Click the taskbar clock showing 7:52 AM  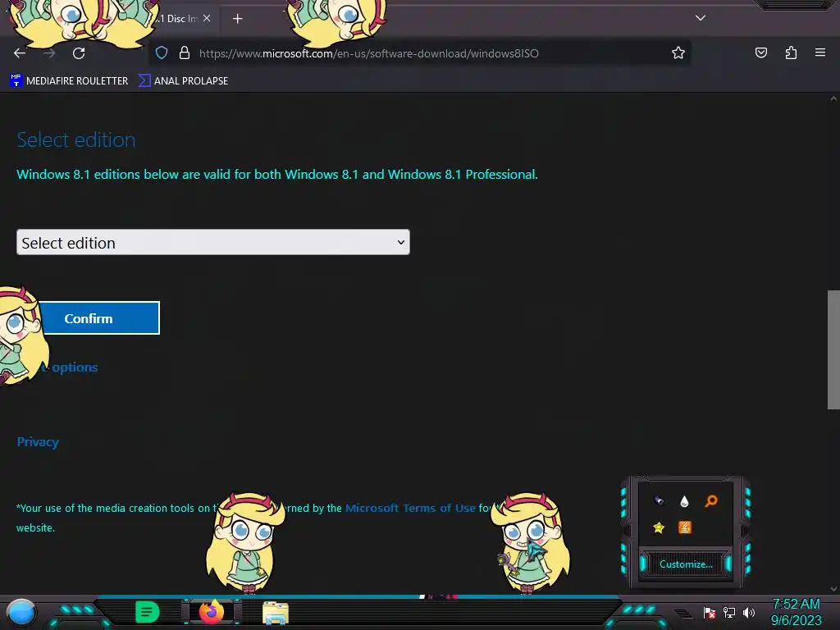tap(796, 612)
